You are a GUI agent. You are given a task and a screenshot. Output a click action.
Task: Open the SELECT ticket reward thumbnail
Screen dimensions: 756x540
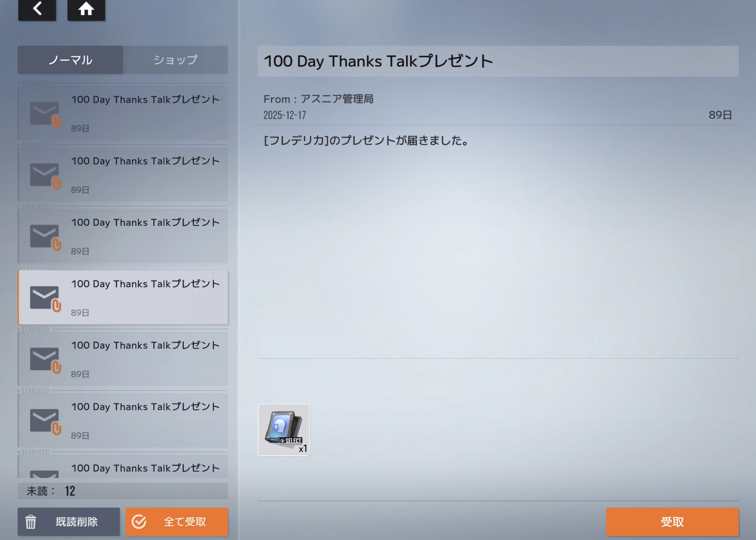pos(283,430)
